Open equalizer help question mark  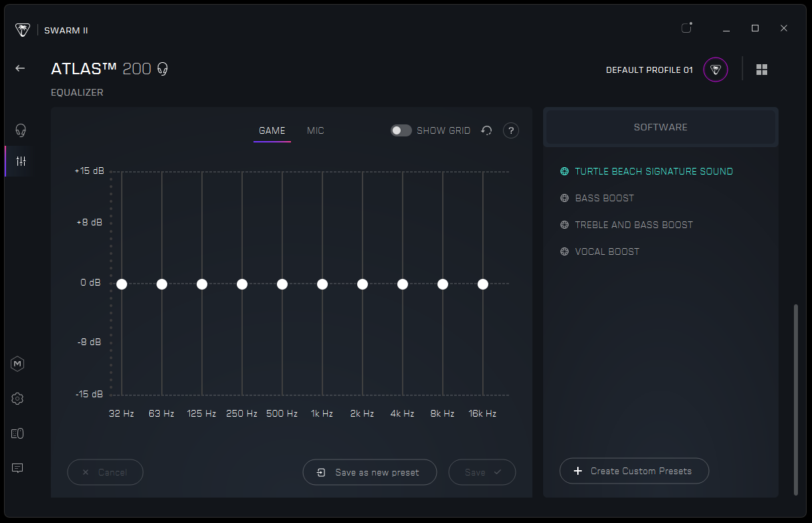pyautogui.click(x=511, y=131)
